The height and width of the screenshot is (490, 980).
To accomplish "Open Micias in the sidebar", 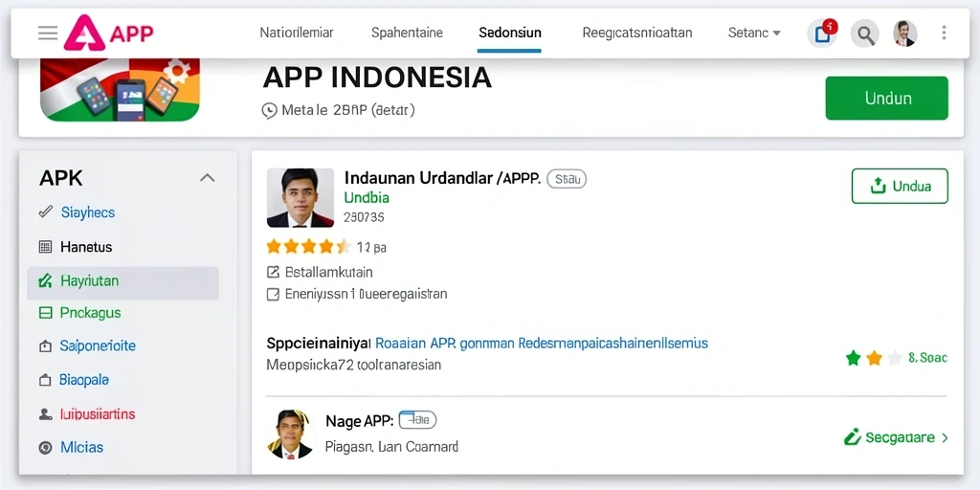I will click(x=82, y=448).
